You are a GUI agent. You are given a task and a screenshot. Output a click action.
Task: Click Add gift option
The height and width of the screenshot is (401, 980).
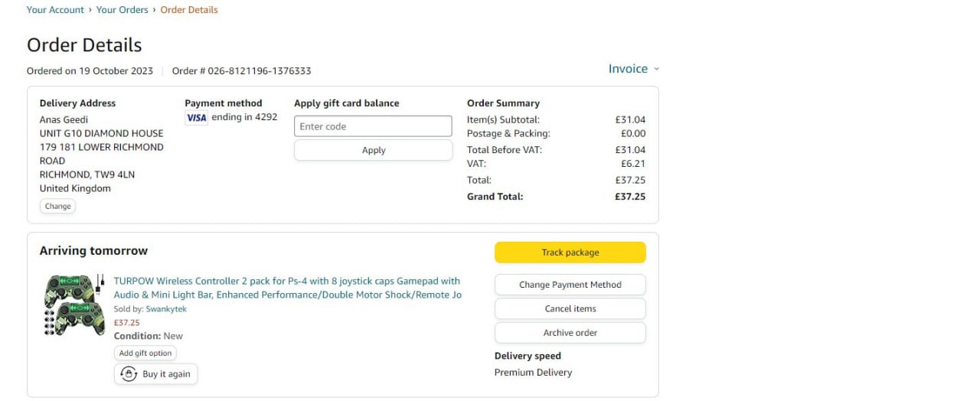coord(145,353)
